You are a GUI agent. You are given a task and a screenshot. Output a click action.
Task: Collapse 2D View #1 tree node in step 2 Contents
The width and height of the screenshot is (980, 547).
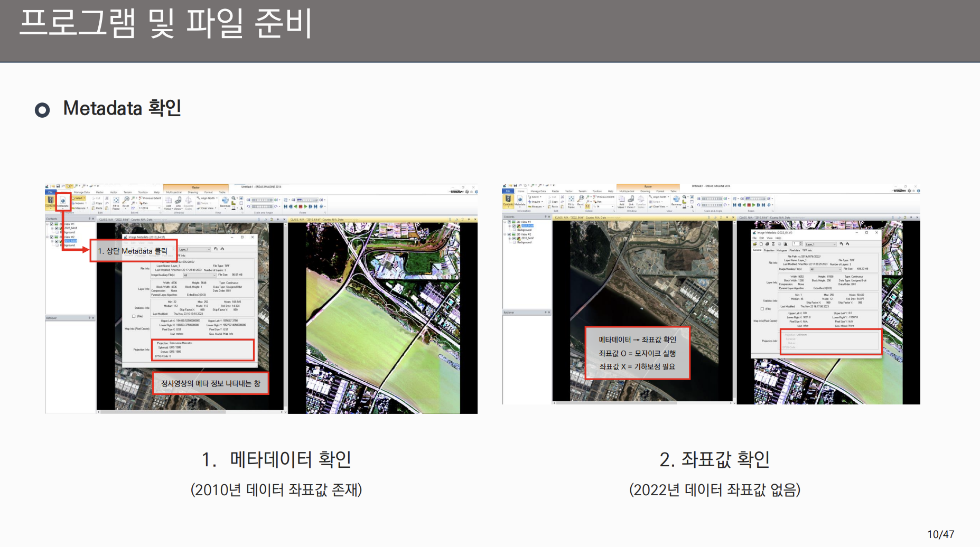(x=505, y=222)
